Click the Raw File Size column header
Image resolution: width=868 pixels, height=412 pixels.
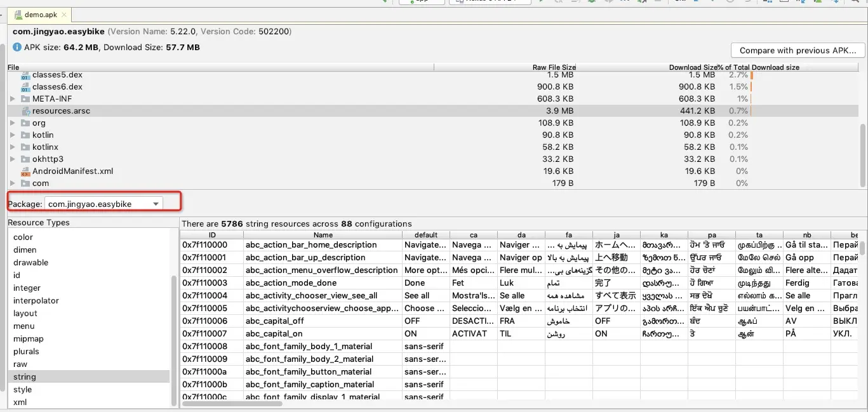554,67
